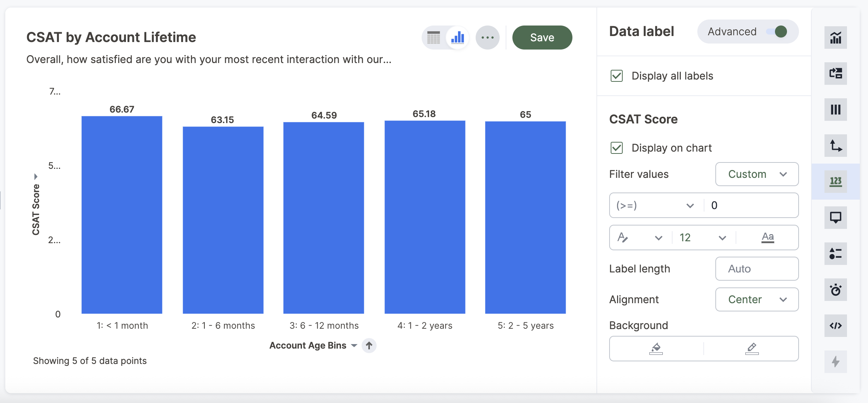Open the three-dot more options menu
The height and width of the screenshot is (403, 868).
point(487,38)
